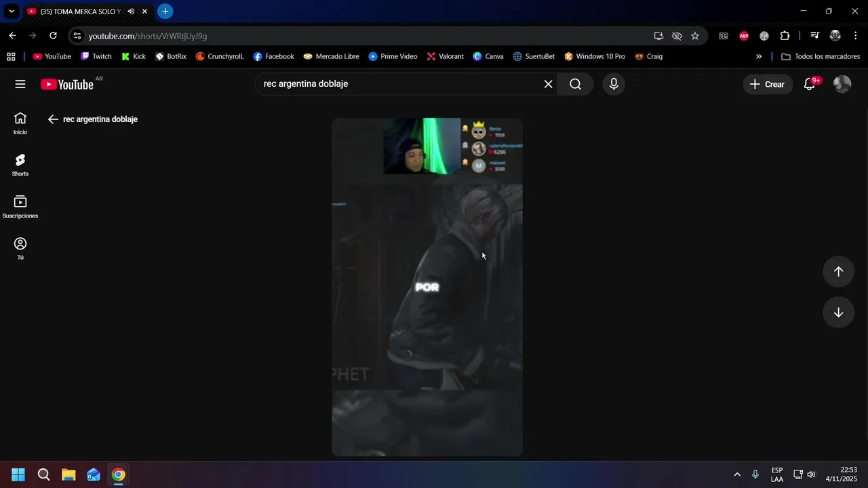Open the Extensions puzzle menu
This screenshot has width=868, height=488.
pos(785,36)
